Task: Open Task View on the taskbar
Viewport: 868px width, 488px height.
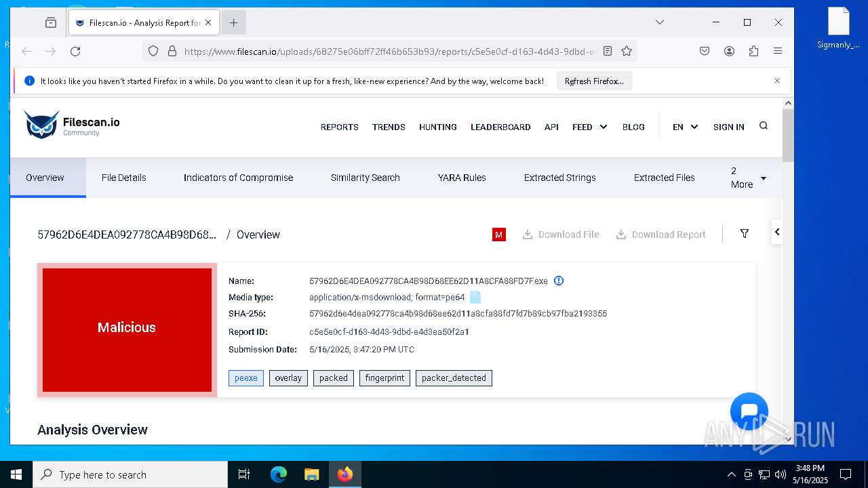Action: coord(244,474)
